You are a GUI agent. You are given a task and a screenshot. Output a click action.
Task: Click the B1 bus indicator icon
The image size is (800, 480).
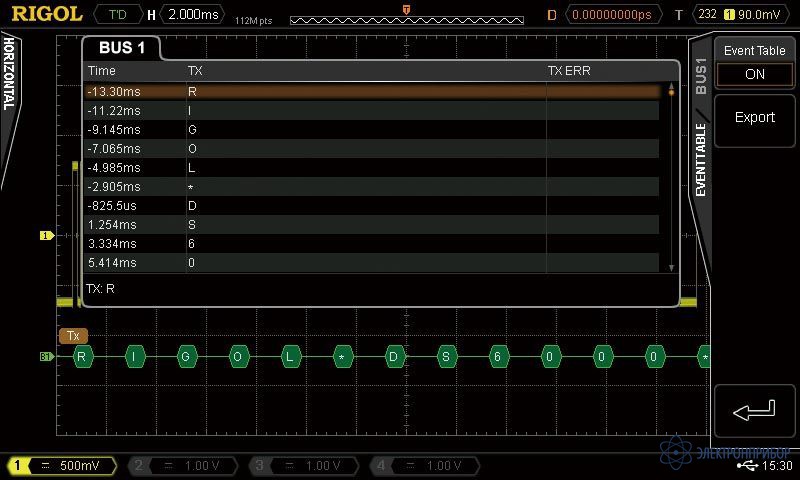(46, 356)
